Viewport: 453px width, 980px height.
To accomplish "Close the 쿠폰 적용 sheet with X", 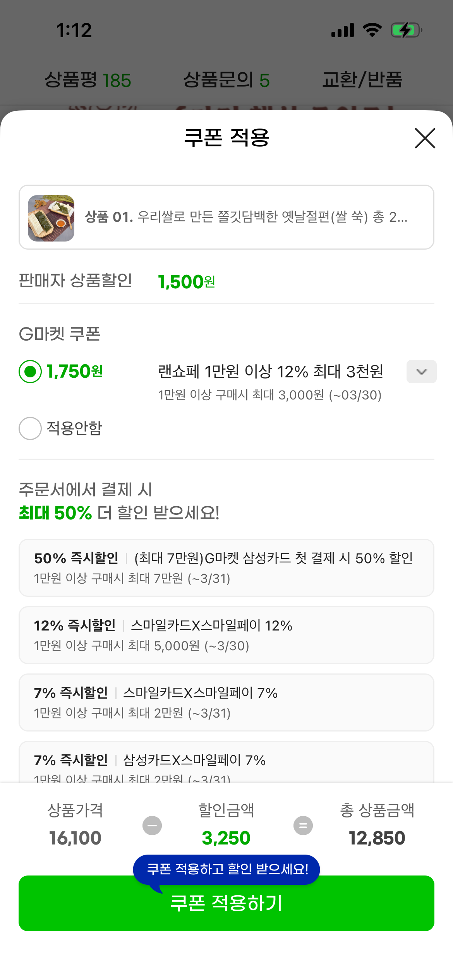I will (425, 138).
